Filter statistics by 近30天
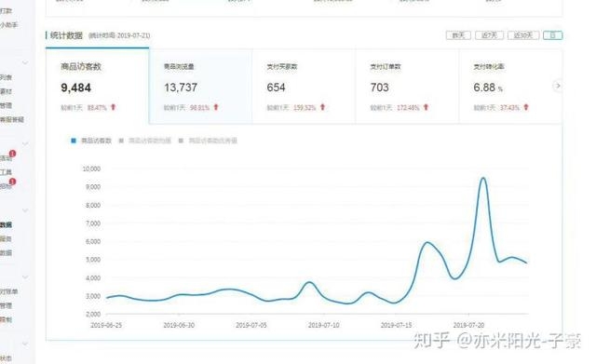Image resolution: width=596 pixels, height=364 pixels. 523,35
